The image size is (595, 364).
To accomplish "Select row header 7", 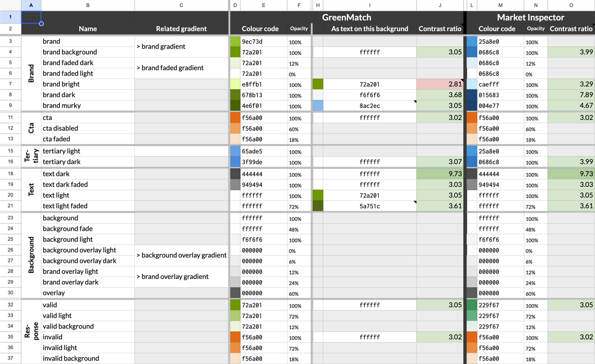I will pyautogui.click(x=11, y=84).
